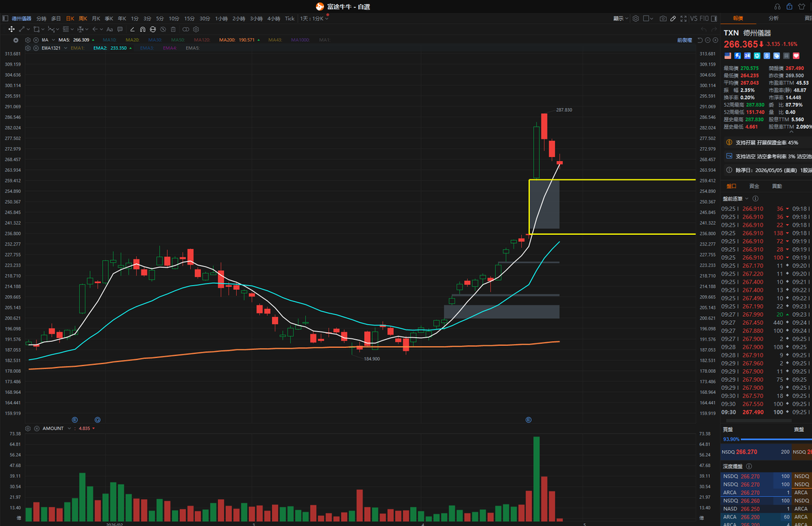Screen dimensions: 812x526
Task: Toggle hide all drawings eye icon
Action: coord(163,29)
